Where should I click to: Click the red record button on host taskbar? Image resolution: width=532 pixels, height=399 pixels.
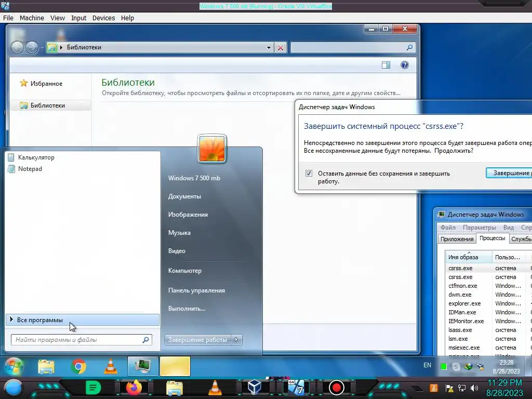pos(337,388)
